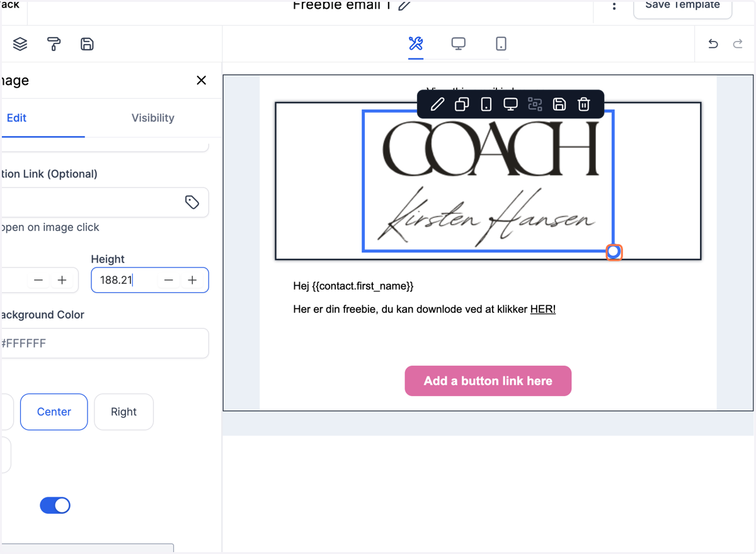Click the Add a button link here button
The height and width of the screenshot is (554, 756).
click(488, 381)
